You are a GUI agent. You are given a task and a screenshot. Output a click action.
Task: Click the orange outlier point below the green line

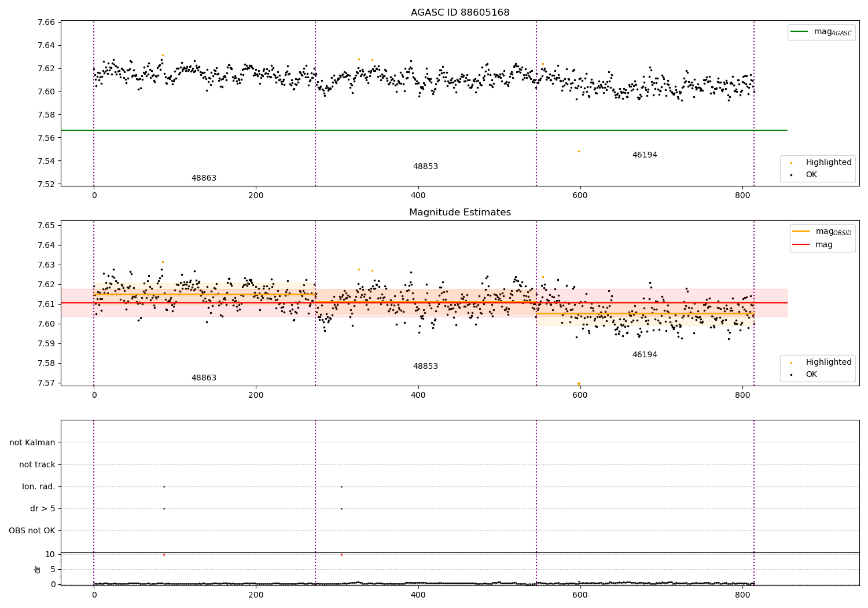(579, 151)
